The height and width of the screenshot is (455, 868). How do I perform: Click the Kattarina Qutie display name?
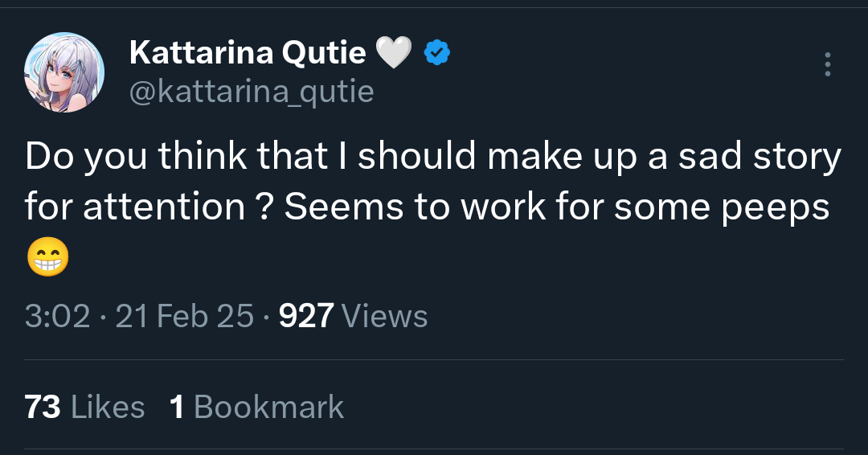point(247,54)
